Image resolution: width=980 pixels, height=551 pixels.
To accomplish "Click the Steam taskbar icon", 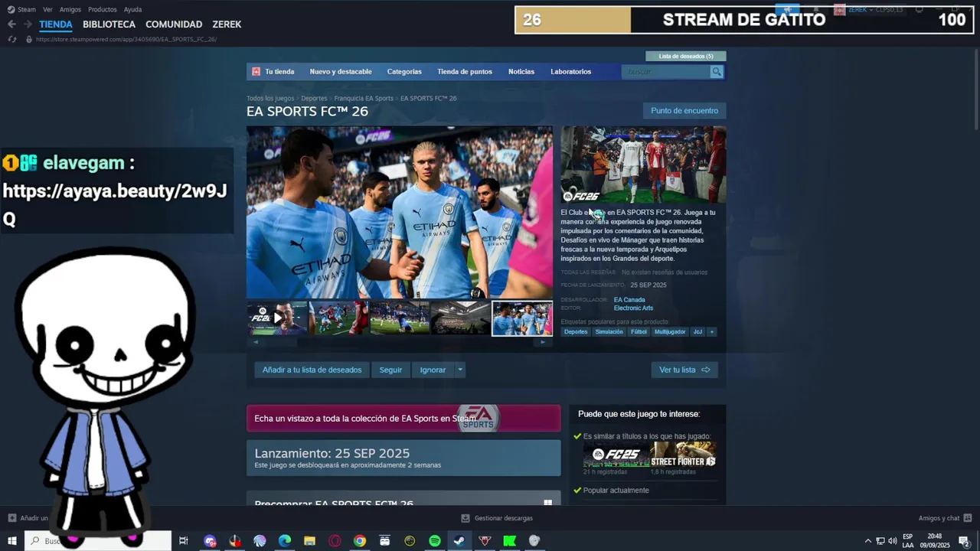I will coord(459,541).
